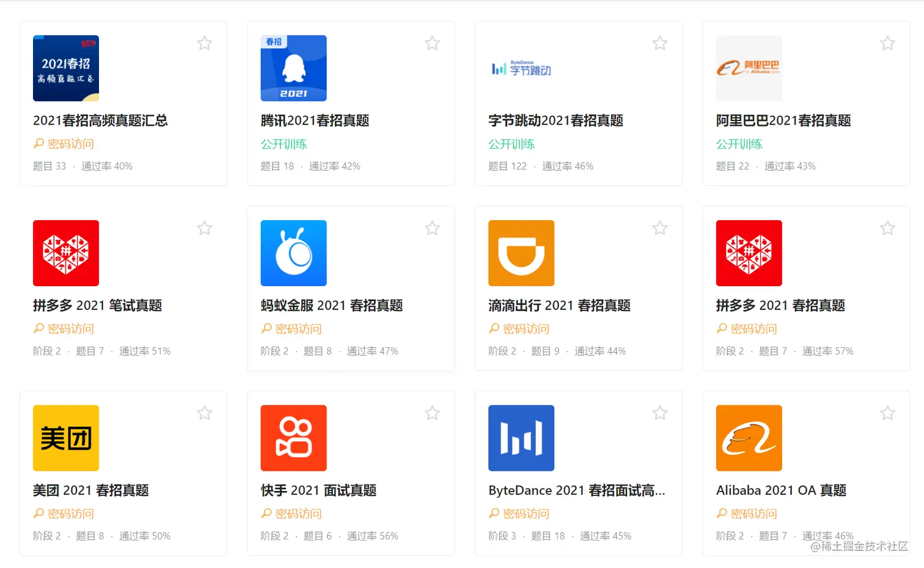Click 公开训练 under 腾讯2021春招真题

point(284,144)
